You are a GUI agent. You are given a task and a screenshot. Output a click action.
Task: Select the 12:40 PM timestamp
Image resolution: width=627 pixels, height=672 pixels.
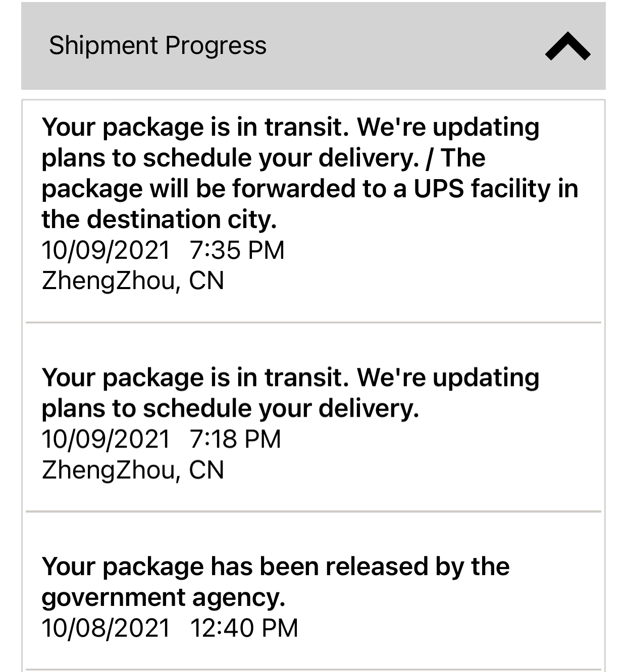click(244, 628)
